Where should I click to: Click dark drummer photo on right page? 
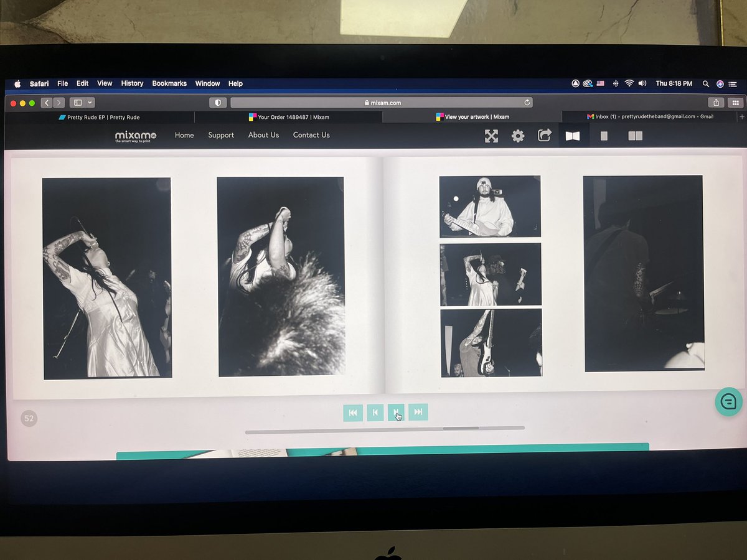coord(644,274)
